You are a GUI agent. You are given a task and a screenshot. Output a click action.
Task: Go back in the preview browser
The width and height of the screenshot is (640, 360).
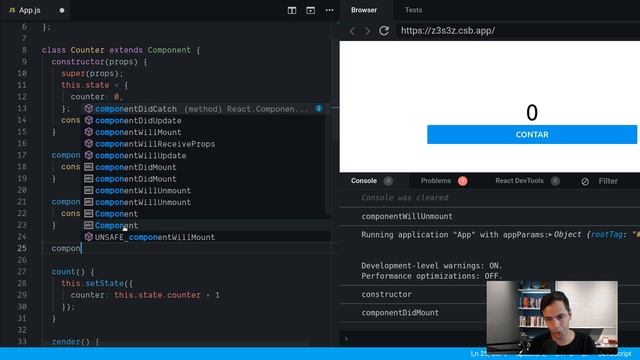click(352, 31)
